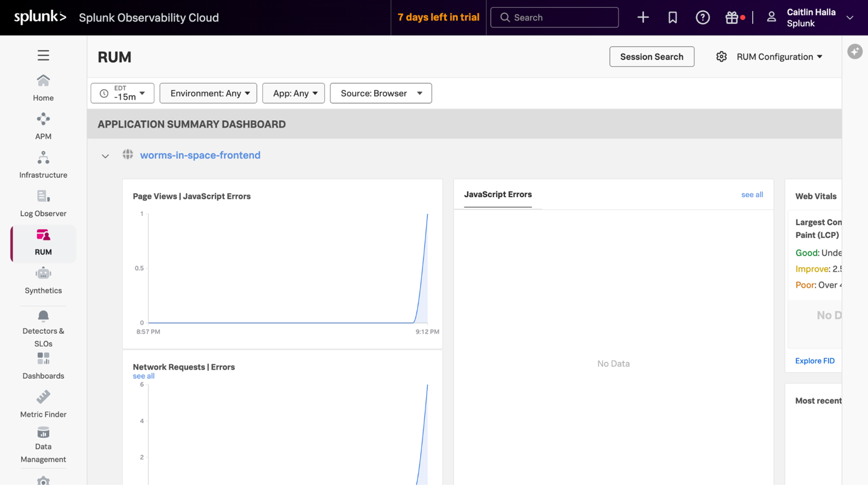Viewport: 868px width, 485px height.
Task: Select RUM in the sidebar
Action: tap(43, 242)
